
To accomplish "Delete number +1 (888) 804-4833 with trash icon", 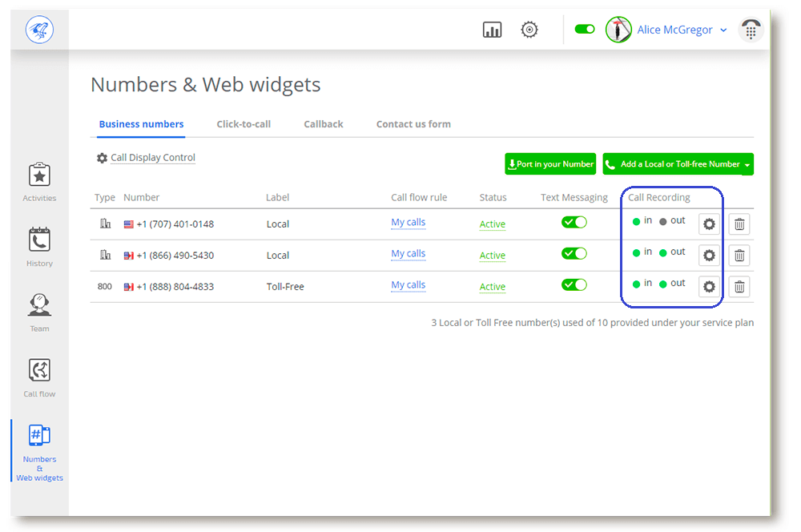I will [x=739, y=287].
